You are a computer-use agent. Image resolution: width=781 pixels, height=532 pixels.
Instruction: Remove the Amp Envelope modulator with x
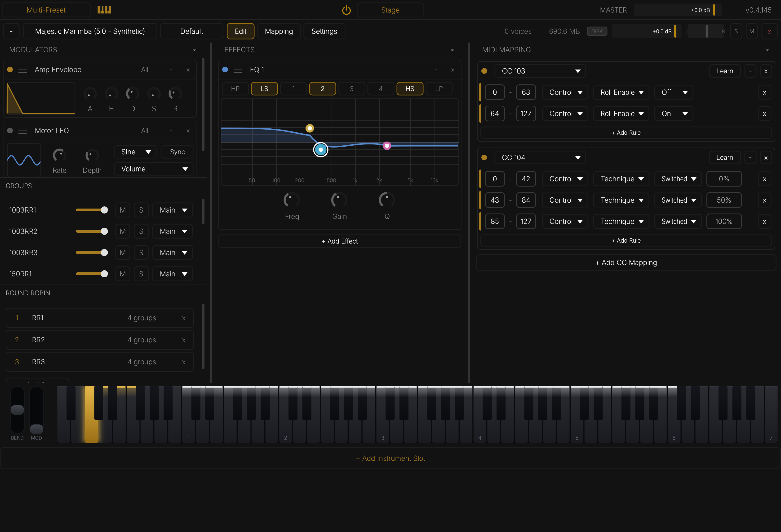point(188,70)
